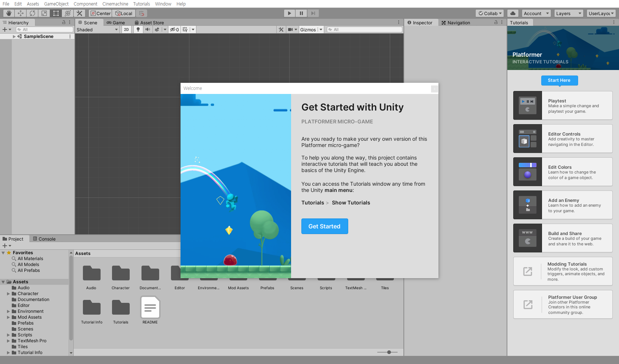Open the Layers dropdown

point(569,13)
